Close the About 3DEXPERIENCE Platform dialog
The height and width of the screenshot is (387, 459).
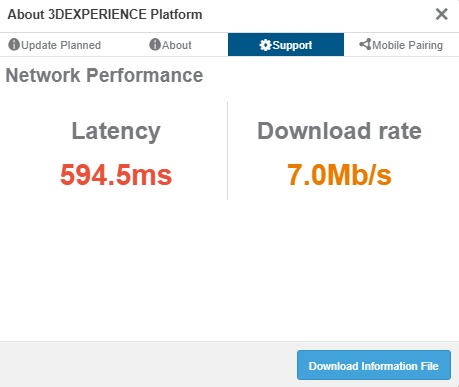click(x=442, y=14)
